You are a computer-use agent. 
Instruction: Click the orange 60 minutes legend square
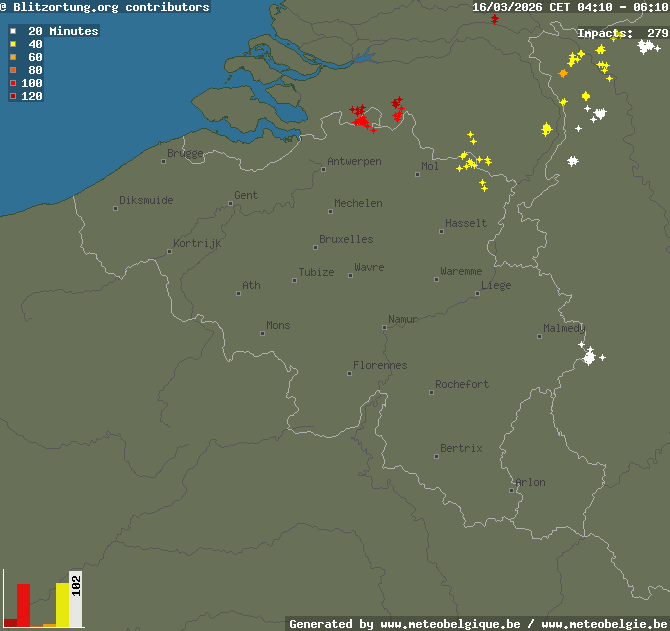[13, 58]
